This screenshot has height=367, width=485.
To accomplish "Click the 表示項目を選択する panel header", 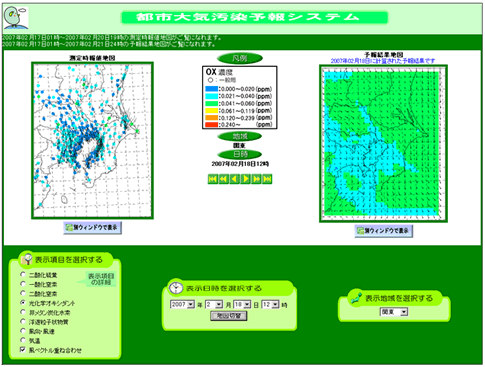I will click(x=65, y=260).
